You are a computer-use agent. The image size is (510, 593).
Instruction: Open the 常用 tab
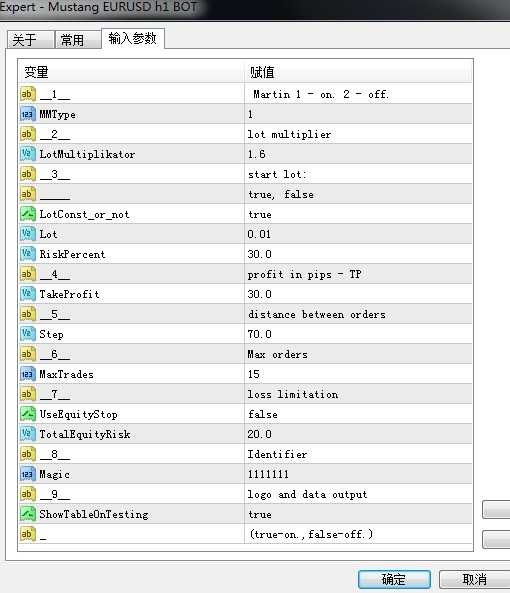(78, 40)
